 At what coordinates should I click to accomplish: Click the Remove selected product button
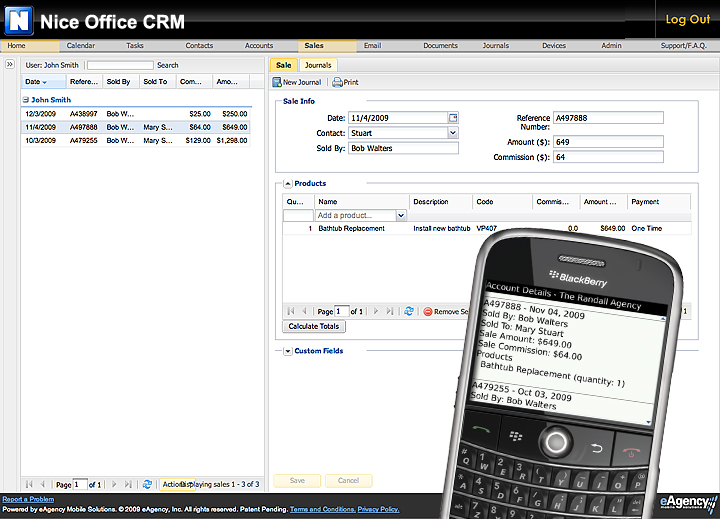pyautogui.click(x=445, y=311)
